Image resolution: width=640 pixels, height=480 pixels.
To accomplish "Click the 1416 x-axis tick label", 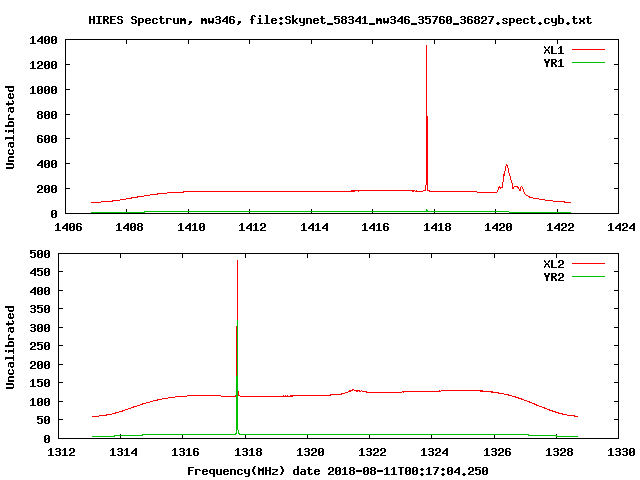I will click(375, 227).
